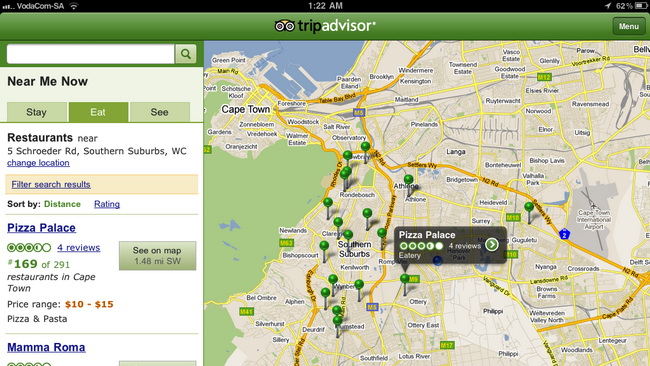This screenshot has width=650, height=366.
Task: Switch to the See tab
Action: [160, 112]
